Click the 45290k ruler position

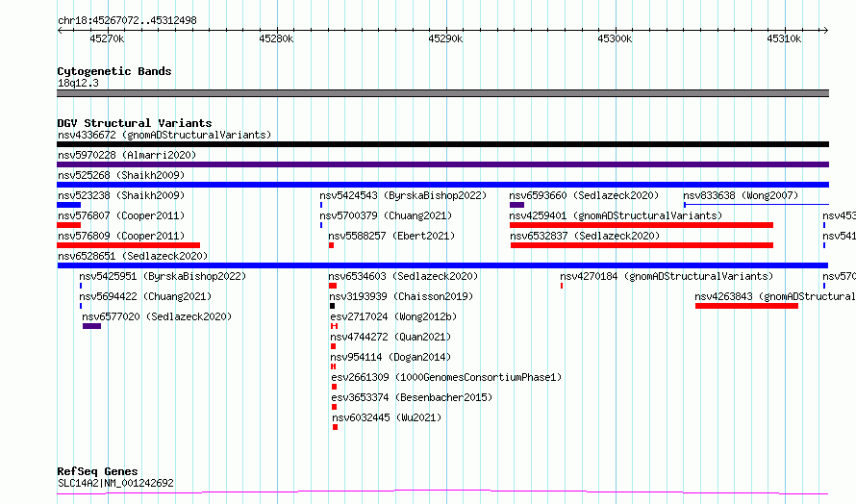[x=445, y=38]
